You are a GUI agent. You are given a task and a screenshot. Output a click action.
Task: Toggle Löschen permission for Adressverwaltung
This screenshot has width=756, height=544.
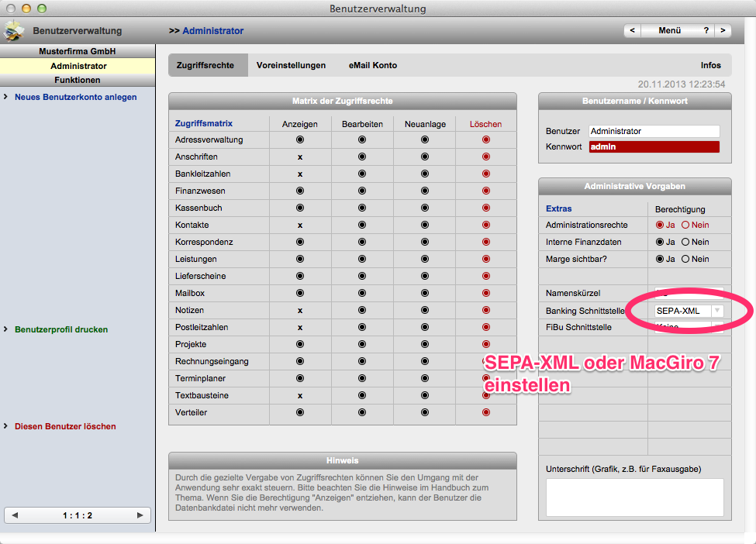[x=486, y=139]
